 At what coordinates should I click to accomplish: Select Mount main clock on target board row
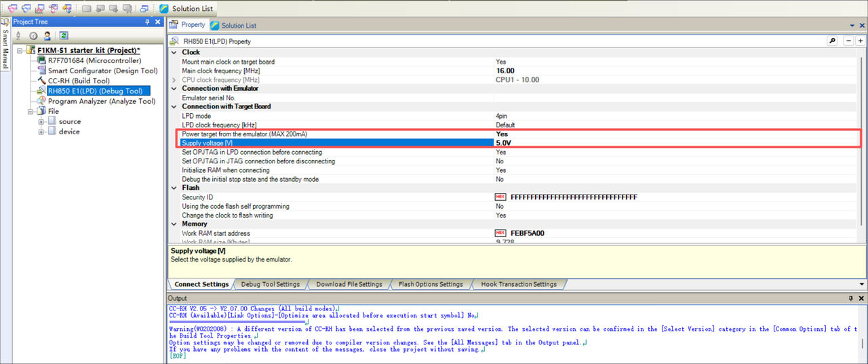tap(229, 62)
